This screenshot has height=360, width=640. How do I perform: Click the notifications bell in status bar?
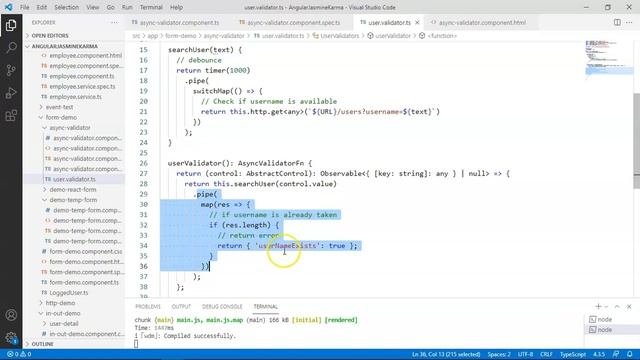[630, 354]
